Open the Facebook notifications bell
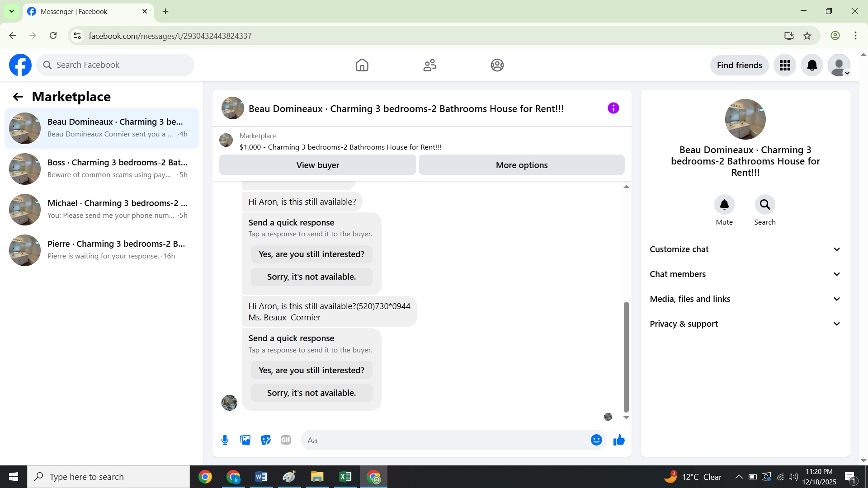Screen dimensions: 868x488 [x=812, y=66]
